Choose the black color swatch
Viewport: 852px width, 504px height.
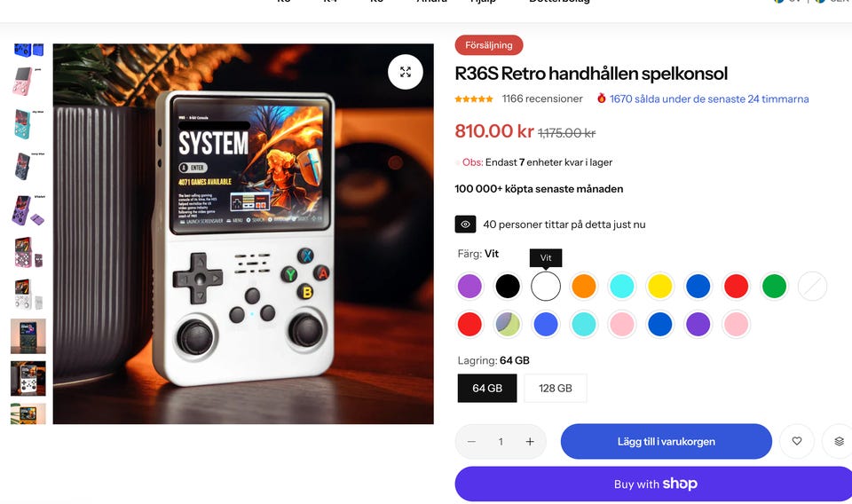(x=508, y=287)
